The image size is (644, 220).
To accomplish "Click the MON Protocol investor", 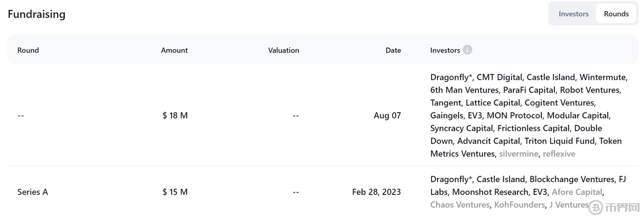I will coord(514,116).
